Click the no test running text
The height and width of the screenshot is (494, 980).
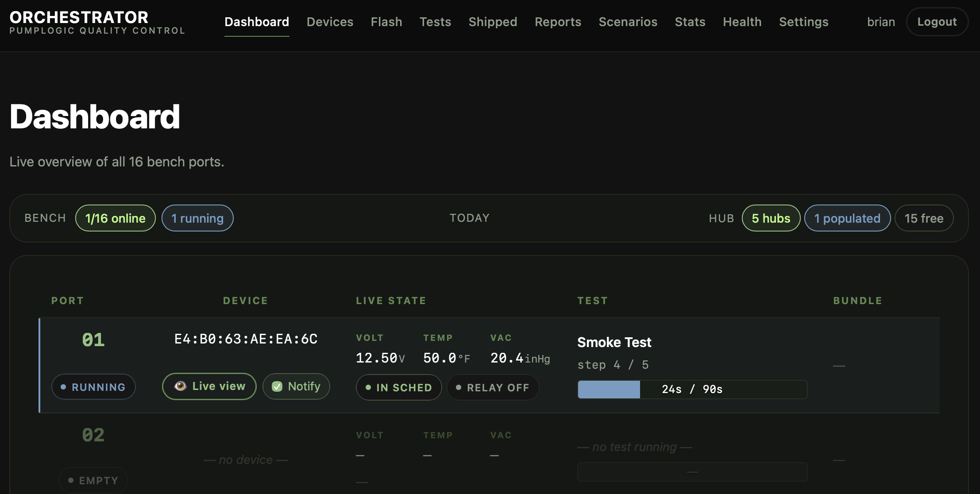click(x=635, y=447)
